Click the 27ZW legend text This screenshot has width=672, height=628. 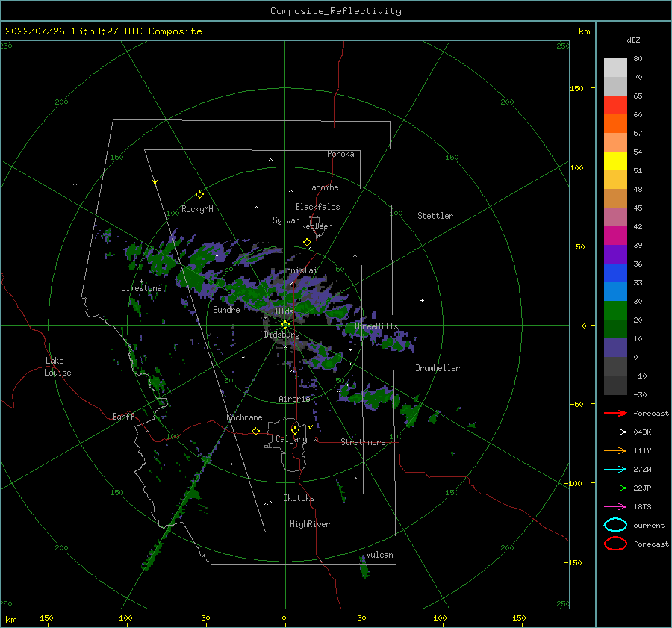pyautogui.click(x=642, y=470)
